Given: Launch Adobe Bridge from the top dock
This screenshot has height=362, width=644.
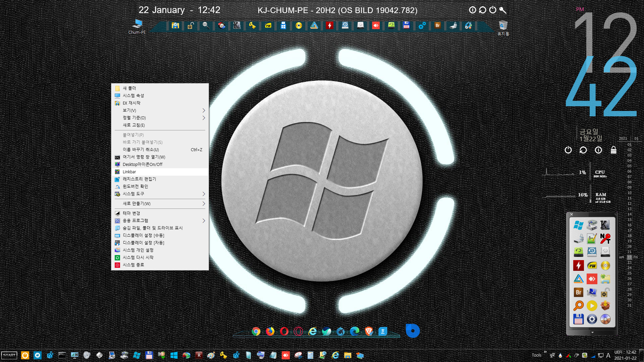Looking at the screenshot, I should coord(437,25).
